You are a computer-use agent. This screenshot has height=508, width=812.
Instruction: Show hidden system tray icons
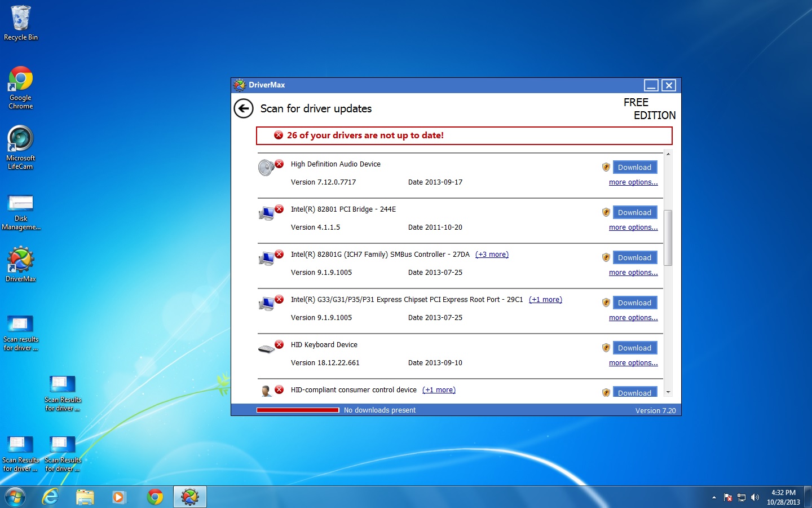click(714, 497)
